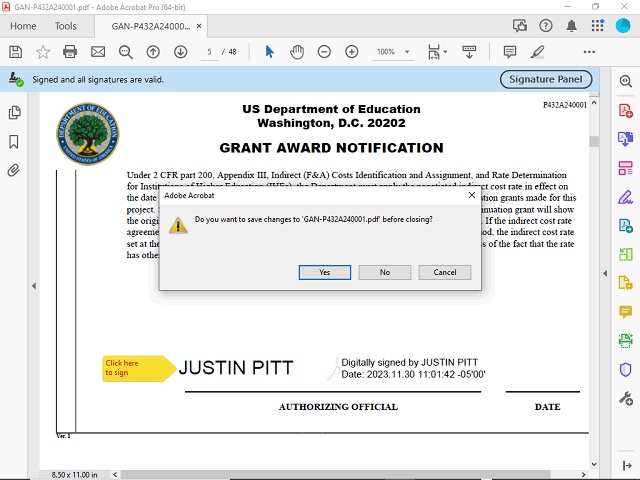Select the GAN-P432A24000... document tab

(150, 26)
